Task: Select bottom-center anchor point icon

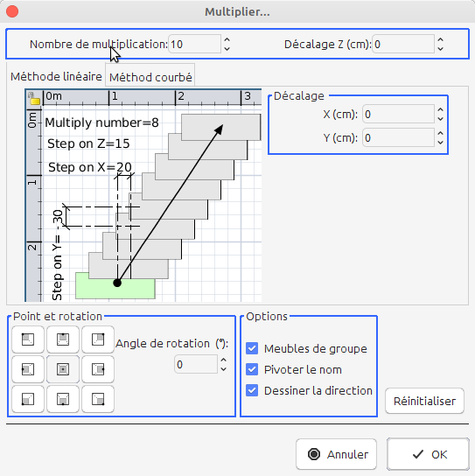Action: pyautogui.click(x=63, y=399)
